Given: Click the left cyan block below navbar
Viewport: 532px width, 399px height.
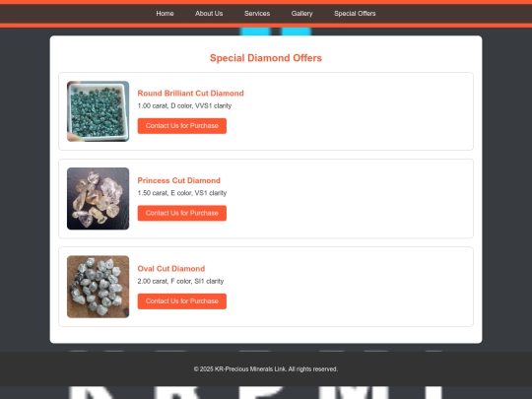Looking at the screenshot, I should pyautogui.click(x=255, y=32).
